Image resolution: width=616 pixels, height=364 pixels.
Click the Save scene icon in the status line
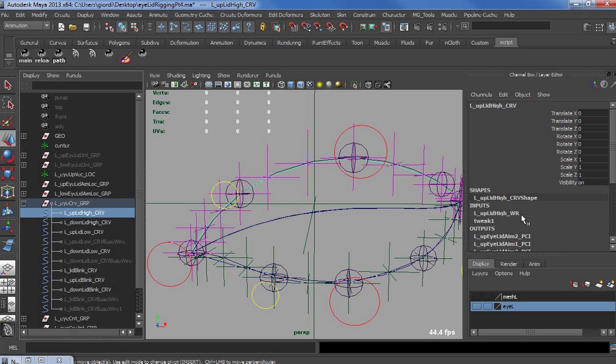[86, 27]
